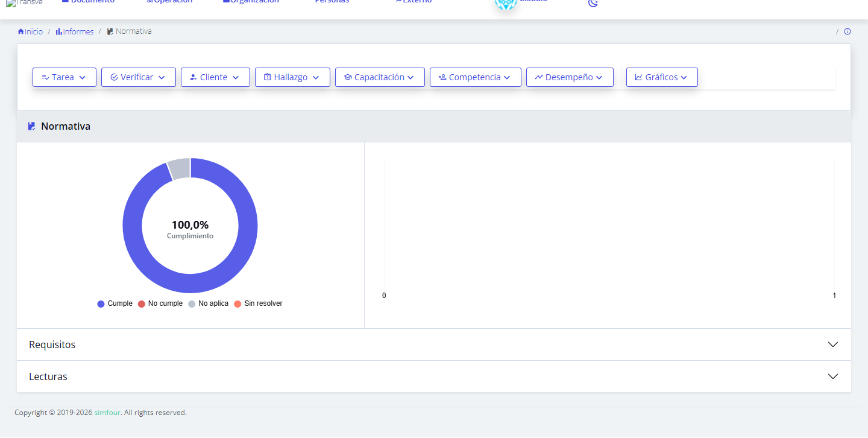Click the Normativa section header icon
Viewport: 868px width, 438px height.
pyautogui.click(x=32, y=126)
